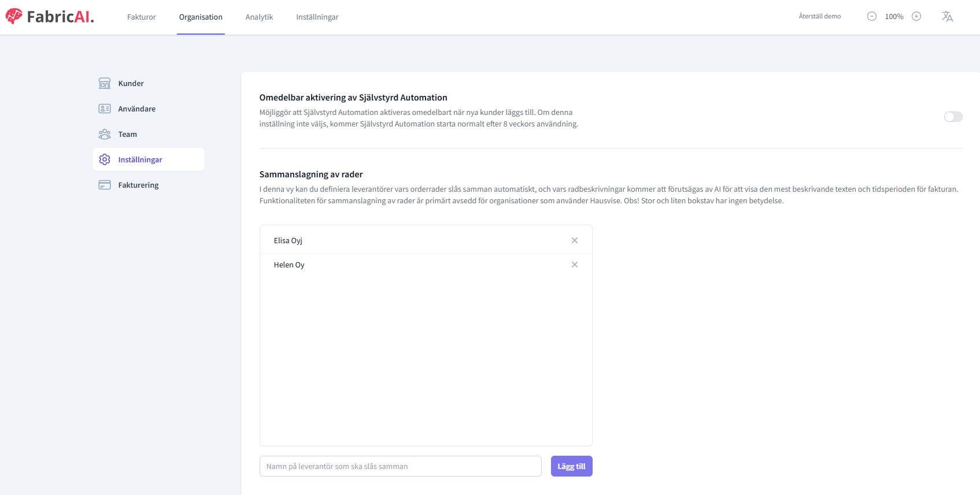This screenshot has height=495, width=980.
Task: Enable immediate Självstyrd Automation toggle
Action: (x=953, y=117)
